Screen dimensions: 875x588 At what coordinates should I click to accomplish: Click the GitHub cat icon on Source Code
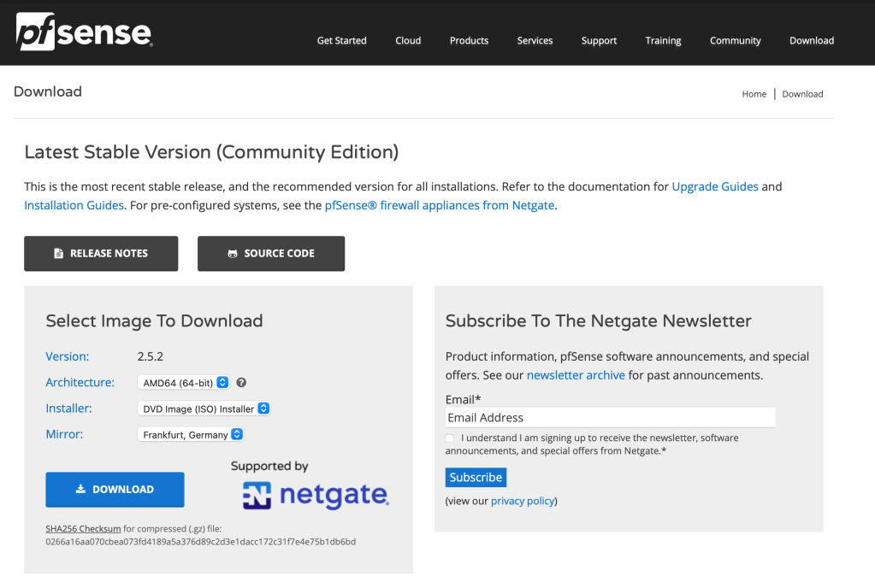[233, 254]
